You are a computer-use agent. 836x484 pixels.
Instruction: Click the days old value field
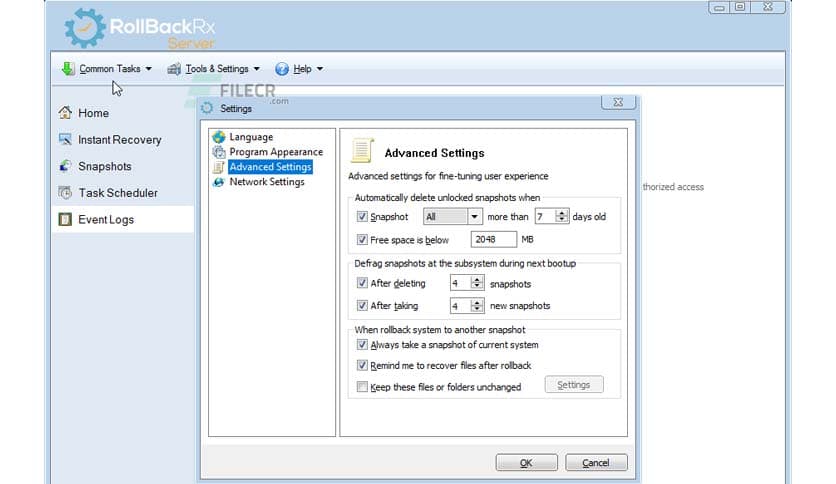(x=545, y=216)
